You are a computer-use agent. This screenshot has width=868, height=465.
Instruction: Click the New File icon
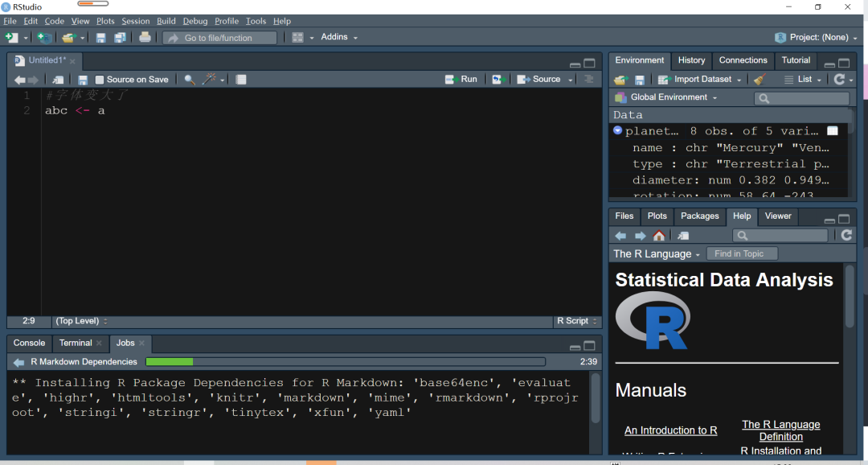click(x=11, y=38)
